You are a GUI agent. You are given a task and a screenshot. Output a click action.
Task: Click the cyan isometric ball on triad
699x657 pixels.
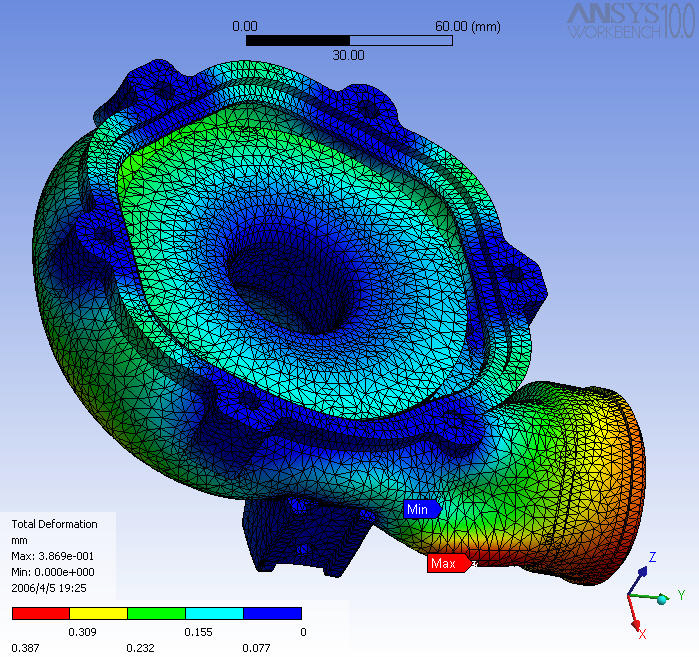coord(662,600)
